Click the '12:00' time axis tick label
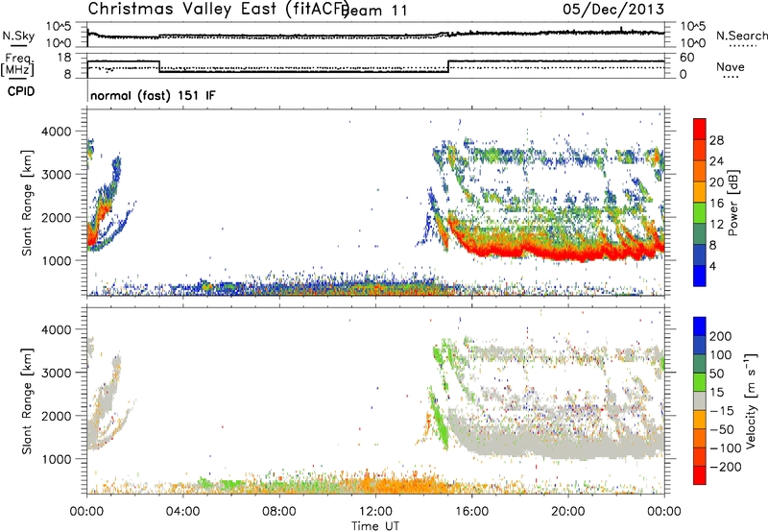The image size is (768, 532). coord(375,512)
